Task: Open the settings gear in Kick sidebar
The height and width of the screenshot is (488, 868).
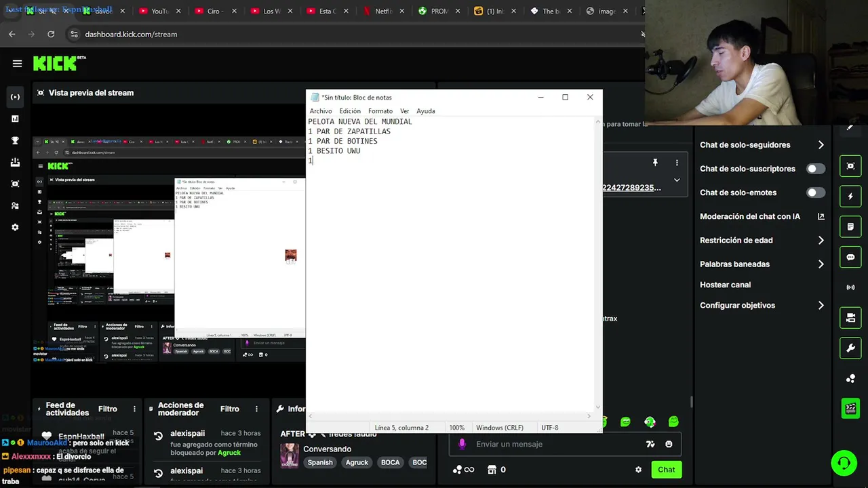Action: click(15, 227)
